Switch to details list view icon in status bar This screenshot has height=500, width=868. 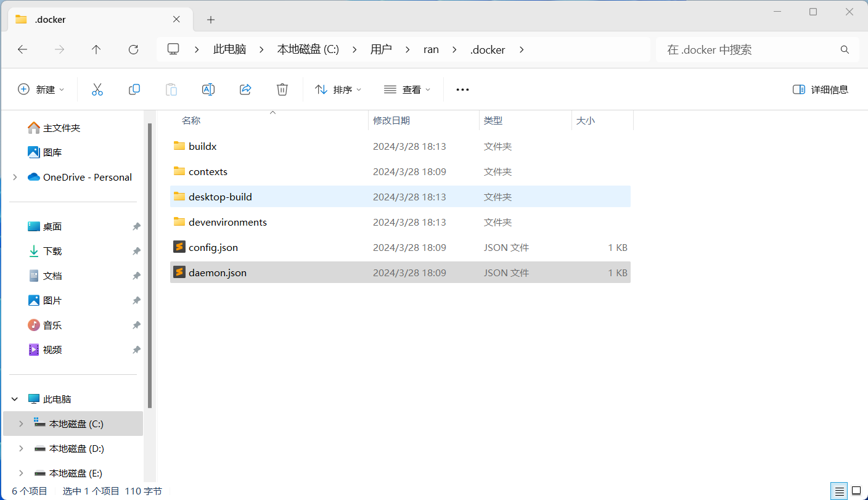click(x=839, y=491)
